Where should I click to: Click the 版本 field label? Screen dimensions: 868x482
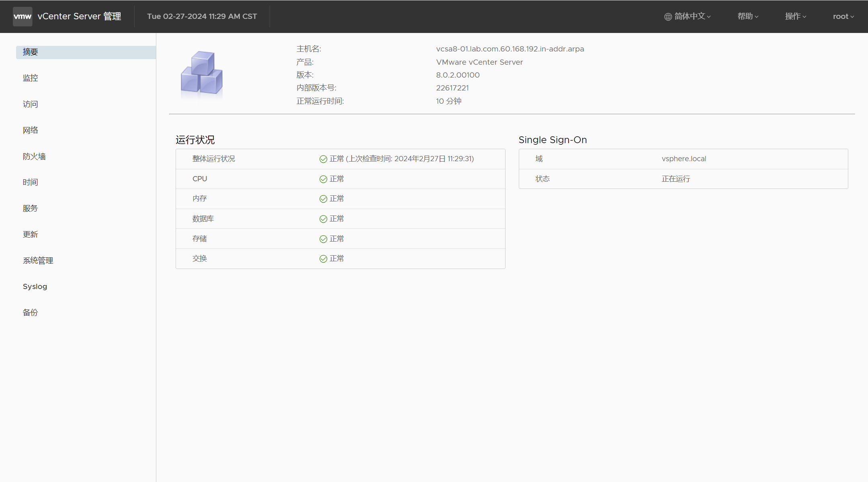[x=305, y=75]
